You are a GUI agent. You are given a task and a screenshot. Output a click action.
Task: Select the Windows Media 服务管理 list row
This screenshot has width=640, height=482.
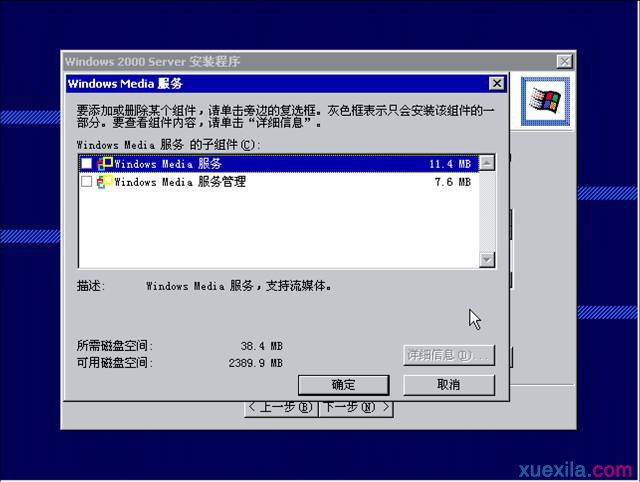point(278,182)
